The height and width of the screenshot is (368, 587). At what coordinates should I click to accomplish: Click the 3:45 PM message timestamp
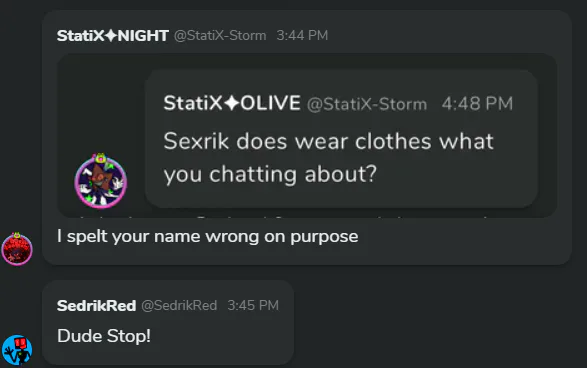click(253, 305)
